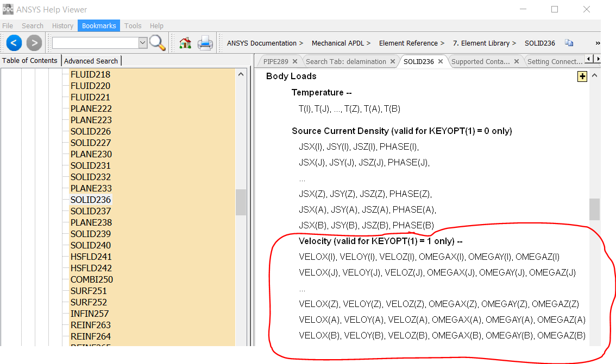Viewport: 616px width, 364px height.
Task: Select SOLID237 in the contents tree
Action: point(91,211)
